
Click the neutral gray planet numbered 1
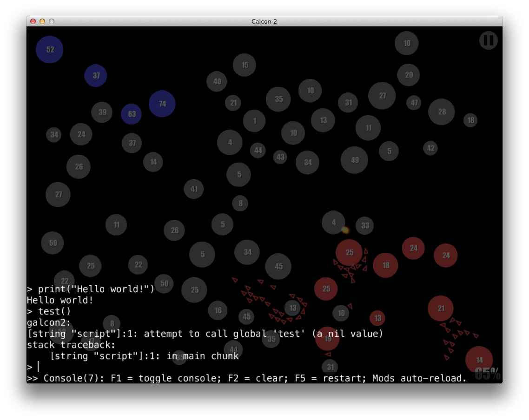[x=254, y=121]
